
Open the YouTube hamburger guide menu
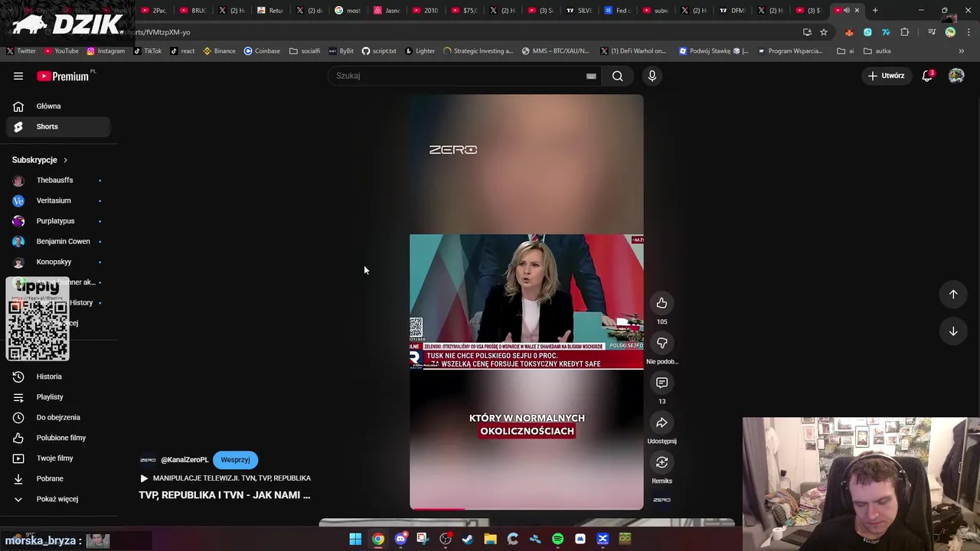tap(18, 76)
